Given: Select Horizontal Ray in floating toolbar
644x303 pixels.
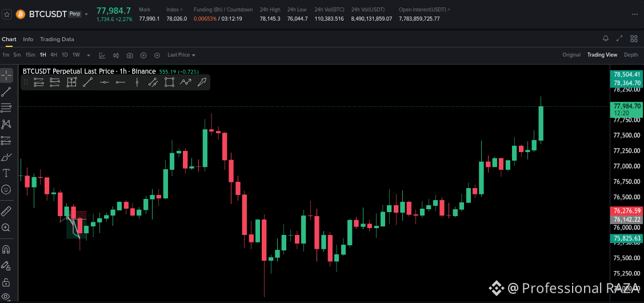Looking at the screenshot, I should pos(121,82).
